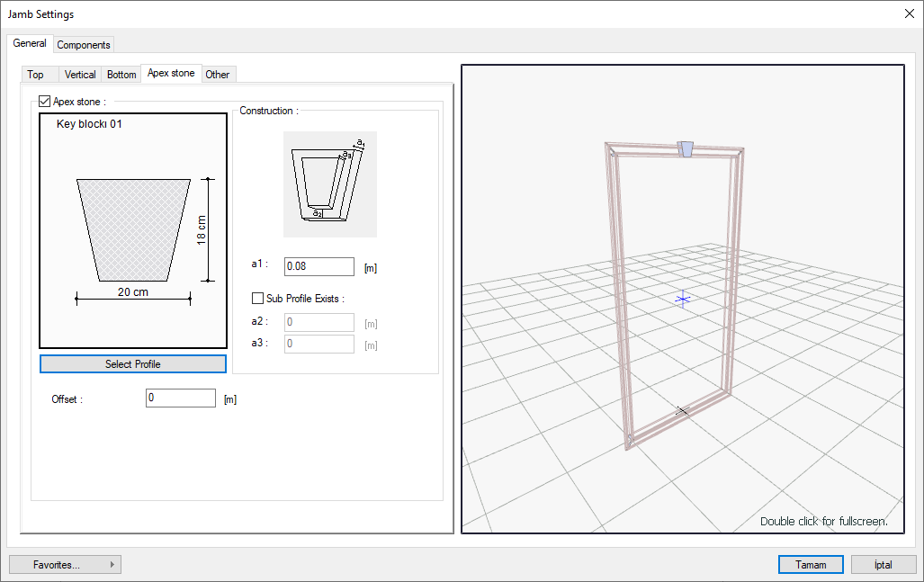Enable Sub Profile Exists option

[x=258, y=299]
